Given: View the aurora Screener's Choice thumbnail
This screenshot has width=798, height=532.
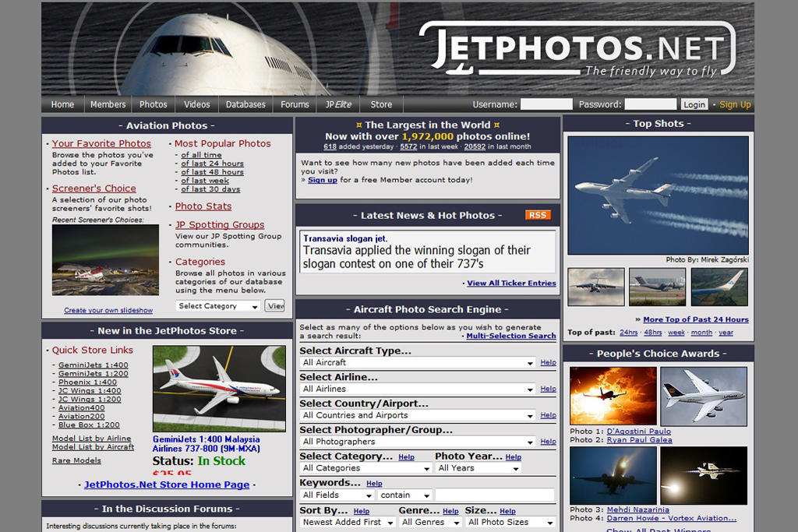Looking at the screenshot, I should [x=105, y=260].
